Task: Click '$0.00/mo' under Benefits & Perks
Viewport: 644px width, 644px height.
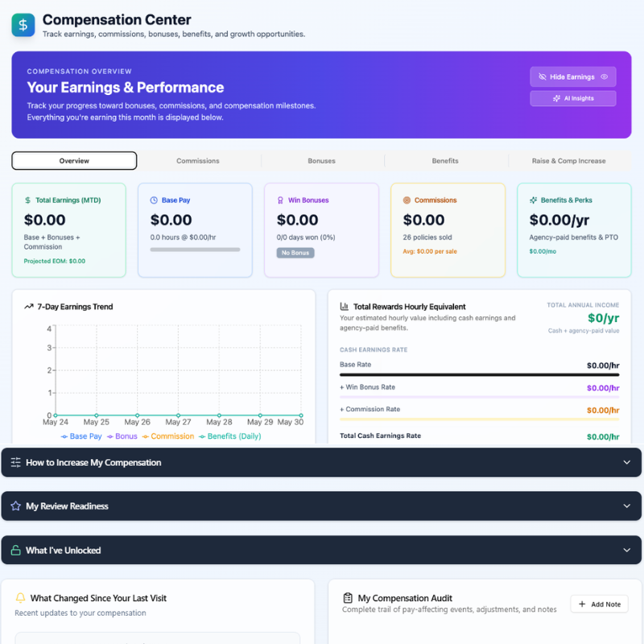Action: coord(543,251)
